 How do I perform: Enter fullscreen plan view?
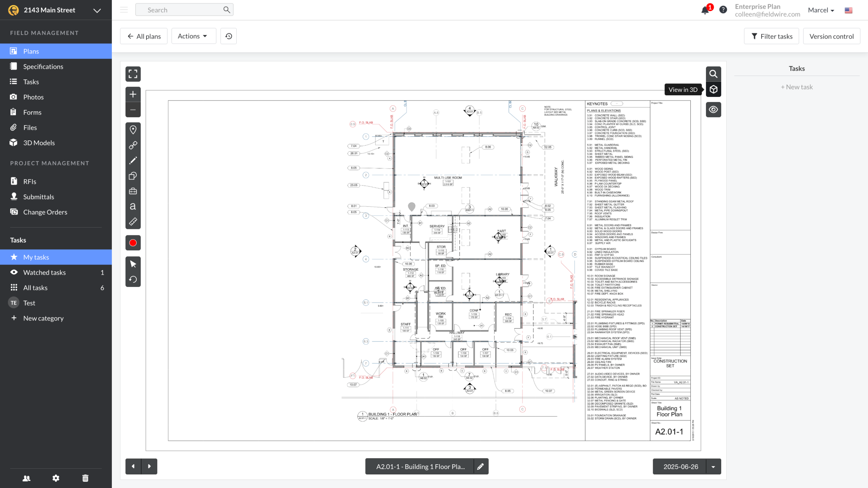tap(133, 74)
